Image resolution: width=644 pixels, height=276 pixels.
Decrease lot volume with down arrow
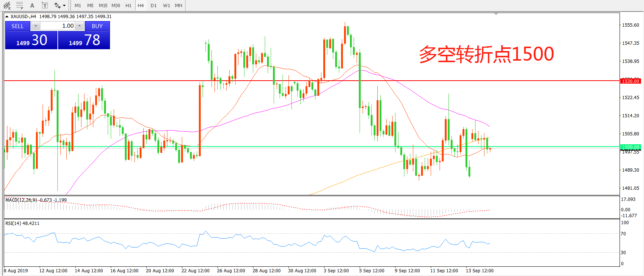tap(36, 26)
